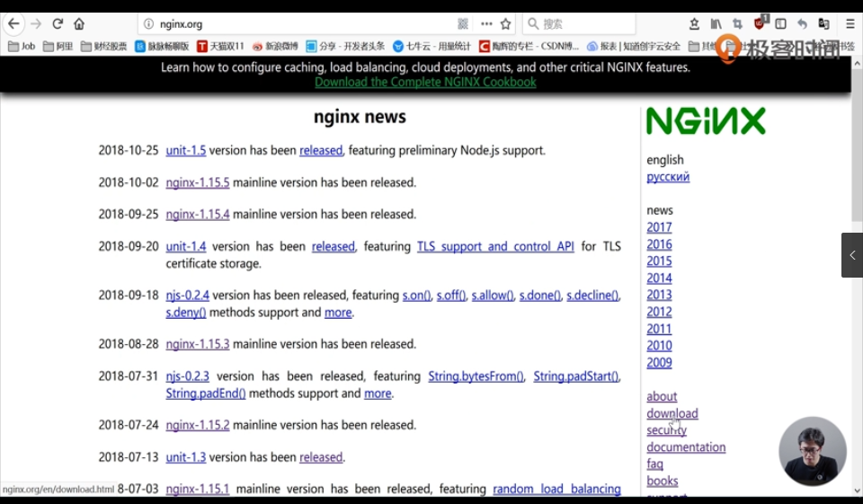863x504 pixels.
Task: Open String.padEnd() link
Action: [x=206, y=393]
